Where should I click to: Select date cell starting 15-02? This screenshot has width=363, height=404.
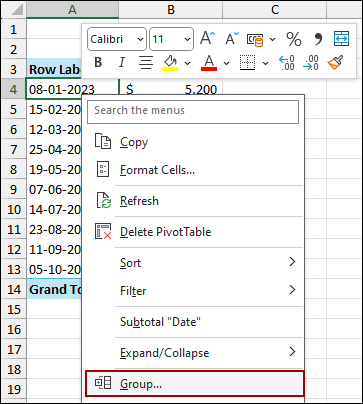pos(54,109)
